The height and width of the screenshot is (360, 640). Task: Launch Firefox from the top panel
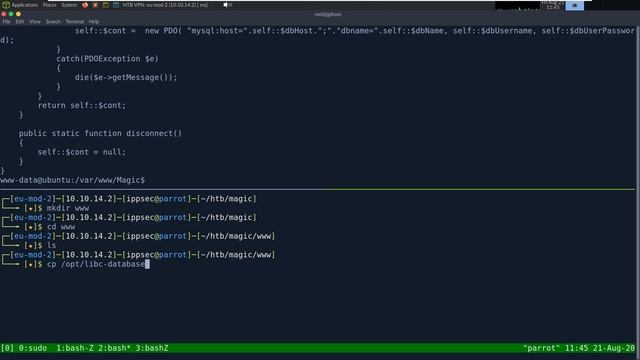pos(85,5)
